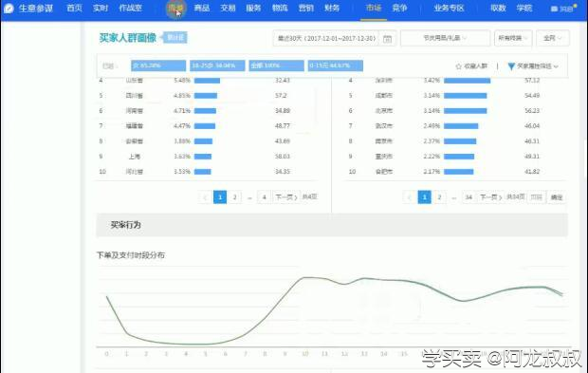Open the highlighted menu item under the cursor
The height and width of the screenshot is (373, 588).
point(175,9)
